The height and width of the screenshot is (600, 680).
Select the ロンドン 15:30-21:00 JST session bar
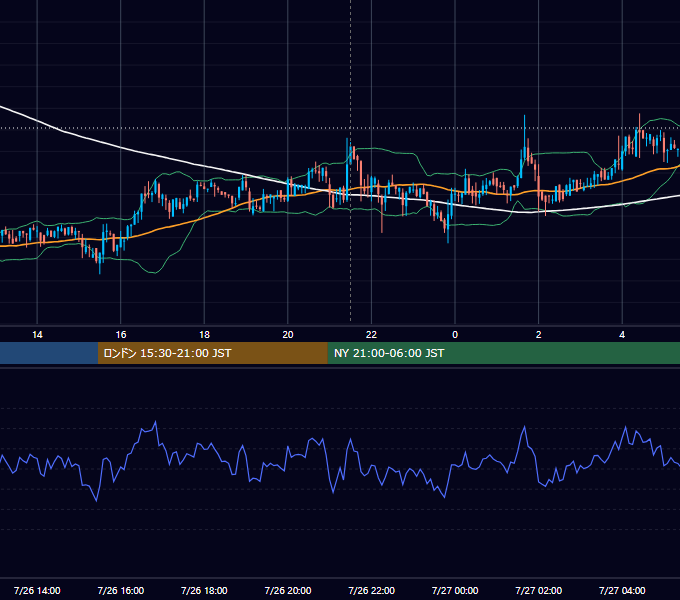click(x=212, y=353)
